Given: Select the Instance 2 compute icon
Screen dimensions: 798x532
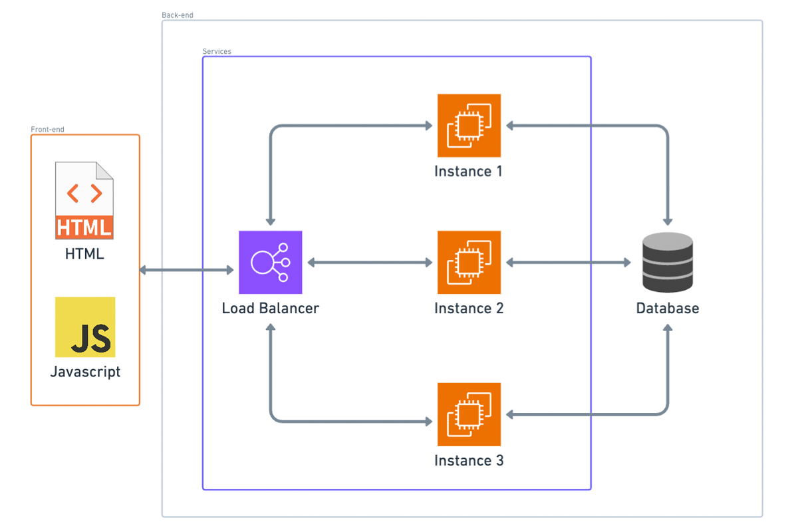Looking at the screenshot, I should (x=469, y=263).
